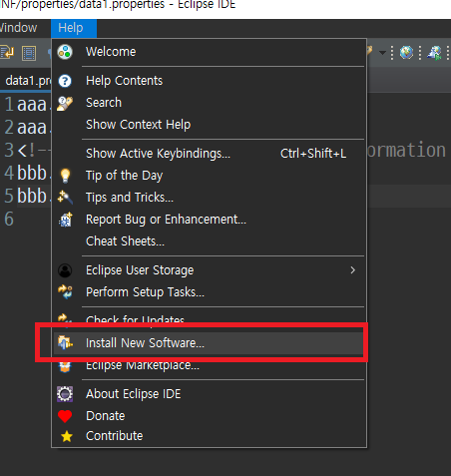This screenshot has height=476, width=451.
Task: Open the toolbar dropdown arrow beside the globe
Action: point(382,53)
